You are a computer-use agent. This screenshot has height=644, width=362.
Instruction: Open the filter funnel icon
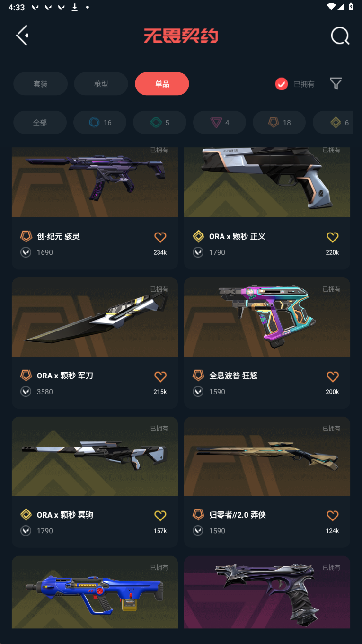336,84
